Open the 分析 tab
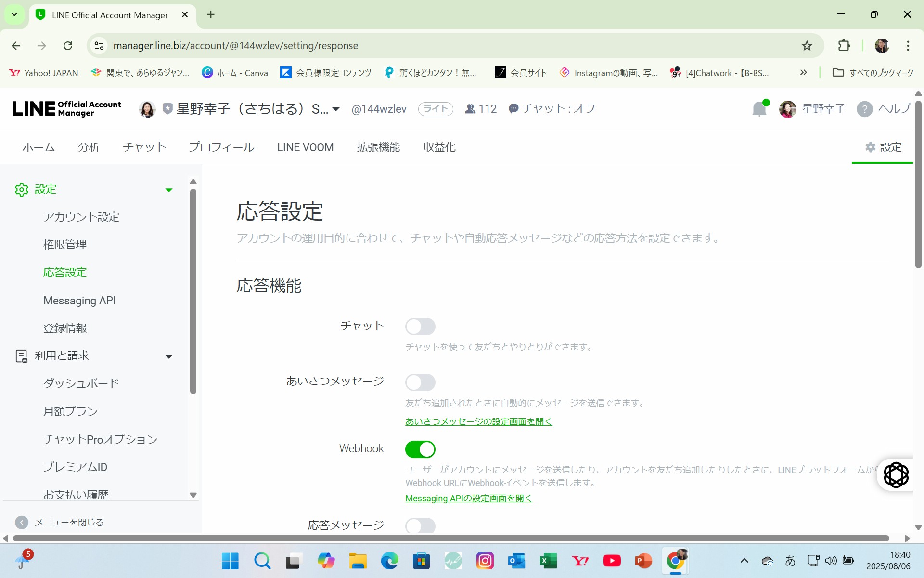The height and width of the screenshot is (578, 924). (x=89, y=147)
